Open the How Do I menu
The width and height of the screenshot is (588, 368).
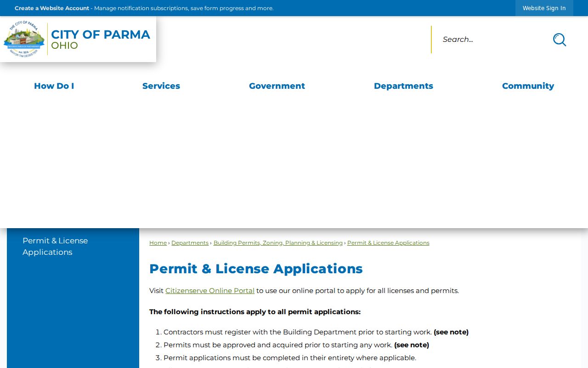click(54, 86)
